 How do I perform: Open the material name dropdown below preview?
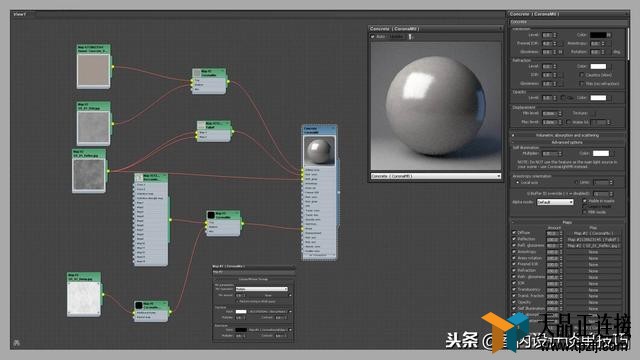click(436, 176)
